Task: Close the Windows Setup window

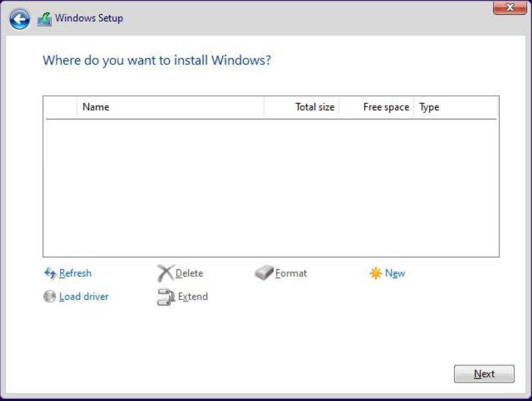Action: pyautogui.click(x=509, y=7)
